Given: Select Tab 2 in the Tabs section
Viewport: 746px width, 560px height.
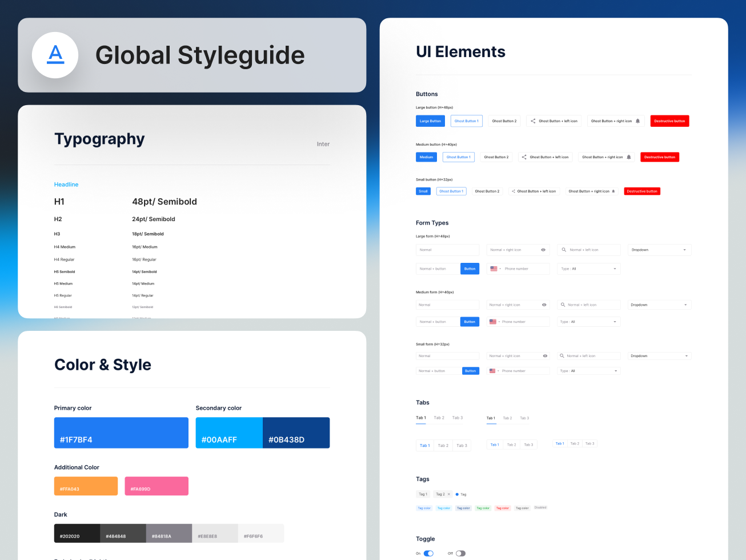Looking at the screenshot, I should 439,417.
